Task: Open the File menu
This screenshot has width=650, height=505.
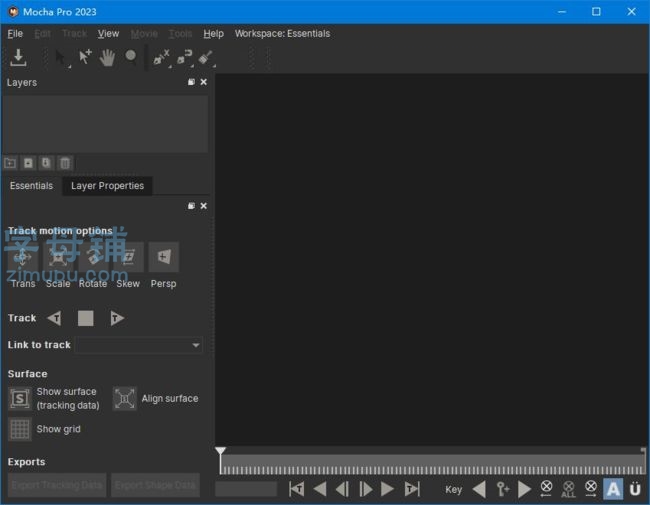Action: coord(15,34)
